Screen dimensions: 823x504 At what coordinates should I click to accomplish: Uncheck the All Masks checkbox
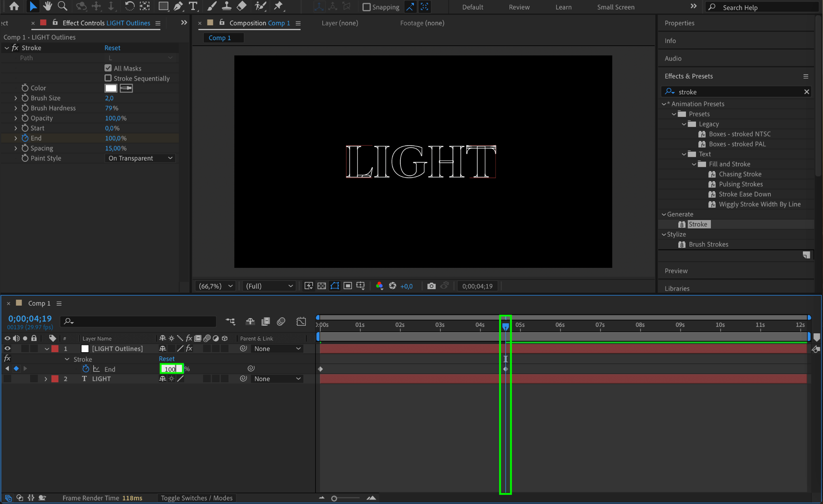click(x=108, y=68)
